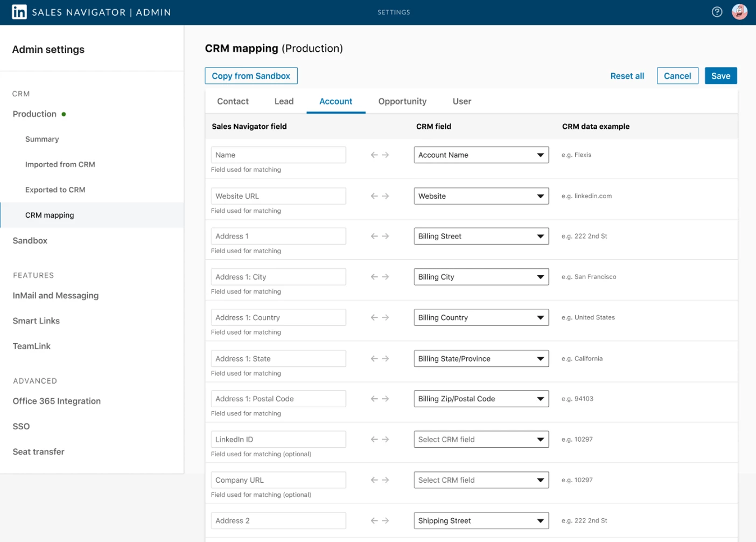Click the Reset all link
The image size is (756, 542).
click(x=627, y=76)
